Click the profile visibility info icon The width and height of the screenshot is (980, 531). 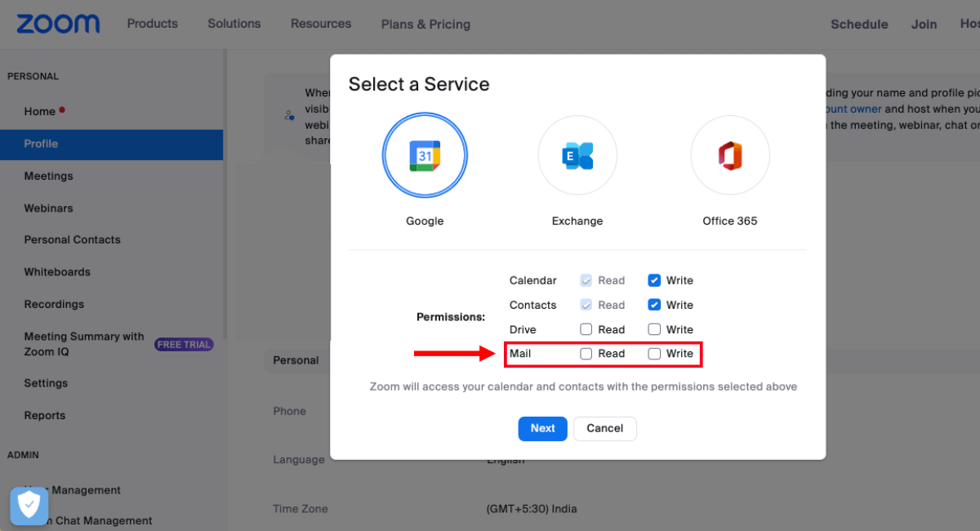(x=289, y=116)
